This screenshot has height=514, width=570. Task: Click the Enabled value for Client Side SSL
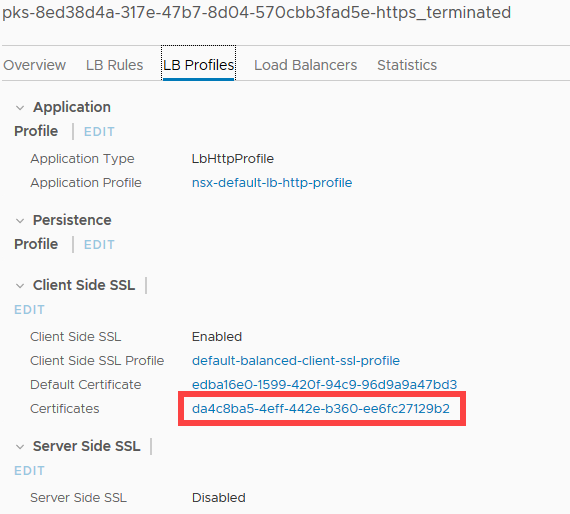[217, 337]
